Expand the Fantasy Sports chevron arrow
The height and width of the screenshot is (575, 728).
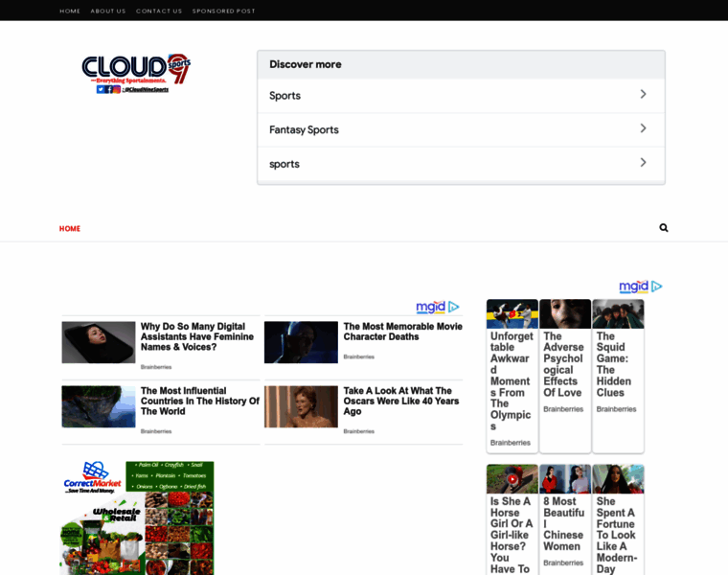pyautogui.click(x=643, y=128)
